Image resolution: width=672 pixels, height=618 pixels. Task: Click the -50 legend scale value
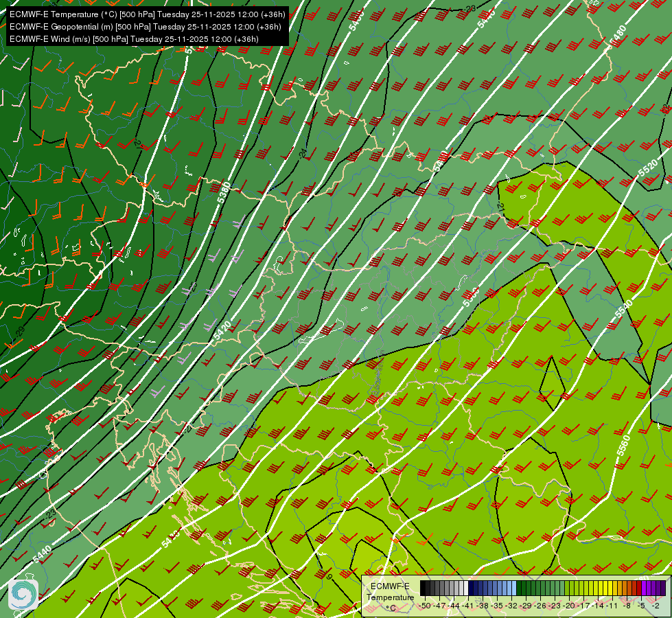(425, 606)
